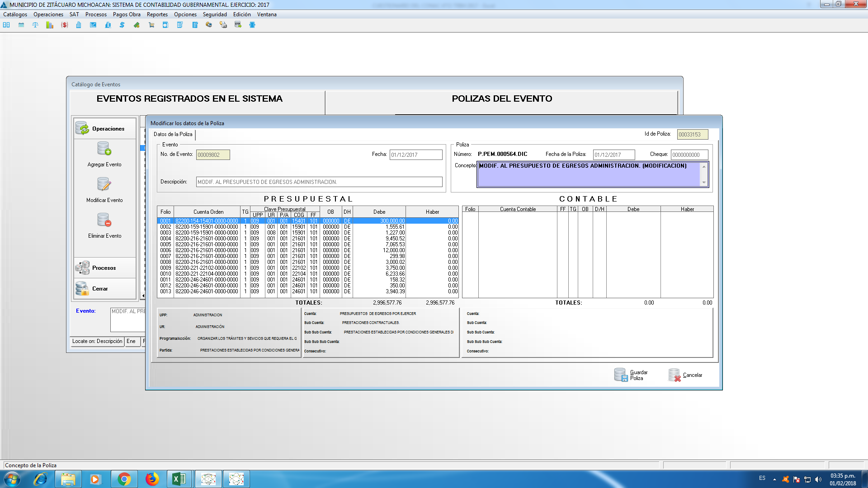Click the Concepto scrollbar down arrow
This screenshot has width=868, height=488.
[x=704, y=183]
